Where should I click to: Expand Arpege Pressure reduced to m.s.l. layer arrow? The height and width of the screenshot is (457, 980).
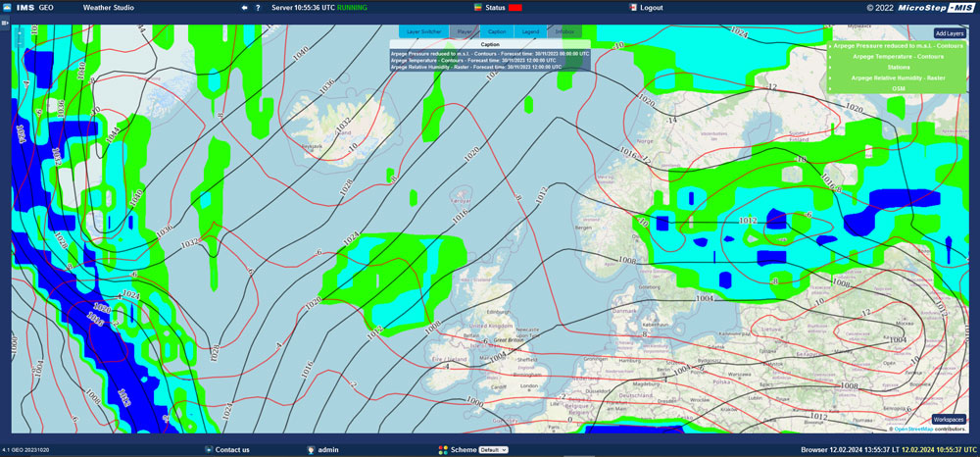tap(831, 46)
